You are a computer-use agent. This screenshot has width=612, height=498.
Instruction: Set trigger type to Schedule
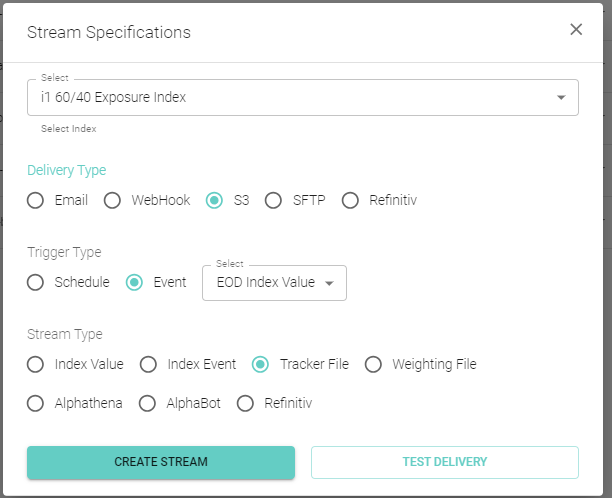[36, 282]
